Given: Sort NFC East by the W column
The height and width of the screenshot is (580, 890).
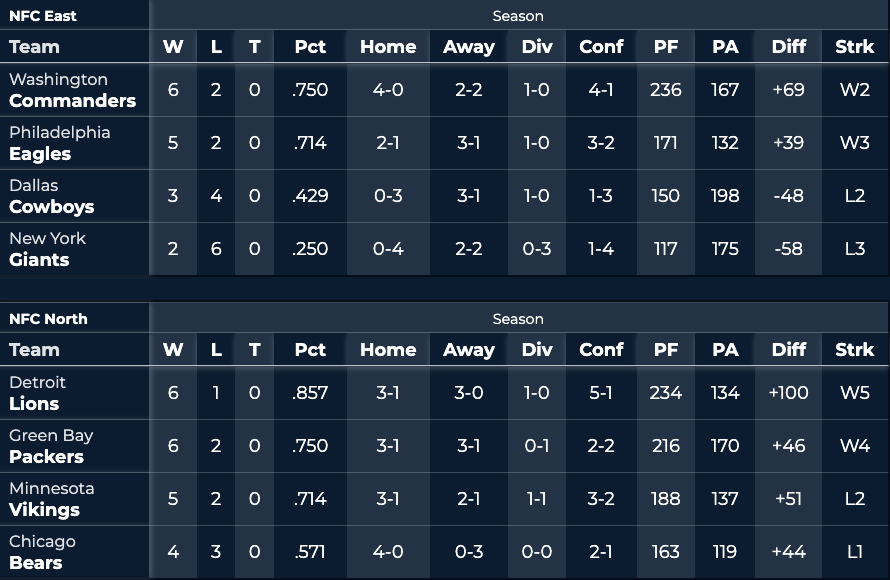Looking at the screenshot, I should (x=173, y=46).
